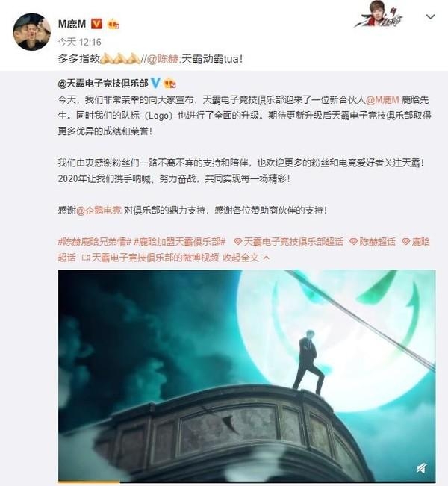Open 陈赫超话 super topic link

(373, 241)
